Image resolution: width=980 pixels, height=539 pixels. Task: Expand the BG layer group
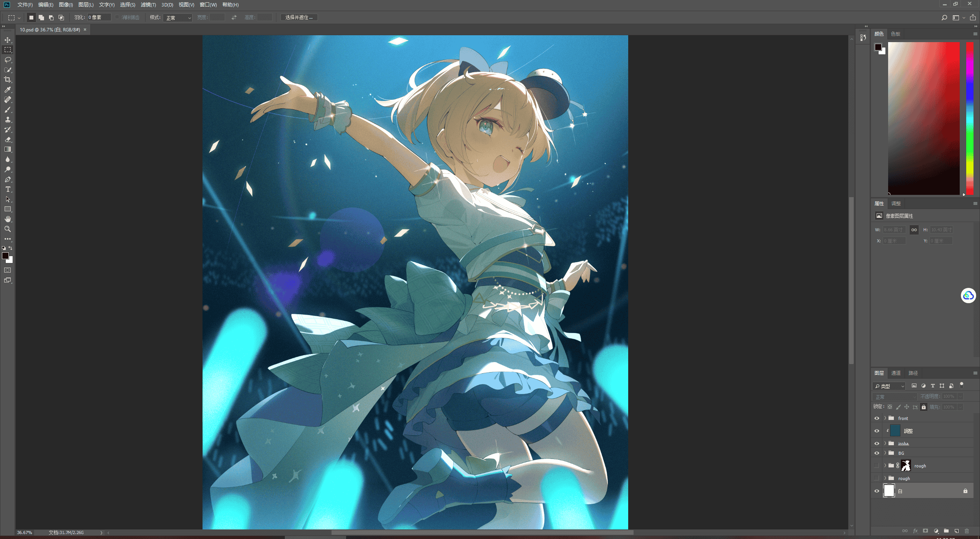click(x=885, y=453)
